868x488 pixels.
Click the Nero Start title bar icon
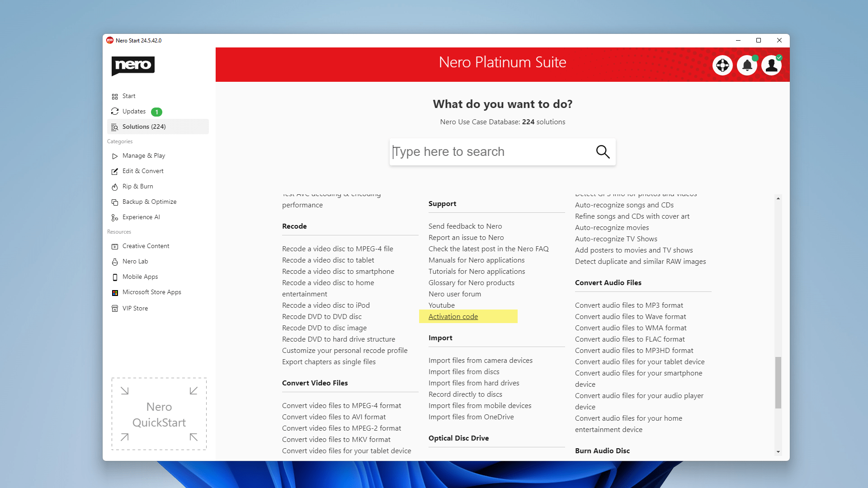point(110,40)
